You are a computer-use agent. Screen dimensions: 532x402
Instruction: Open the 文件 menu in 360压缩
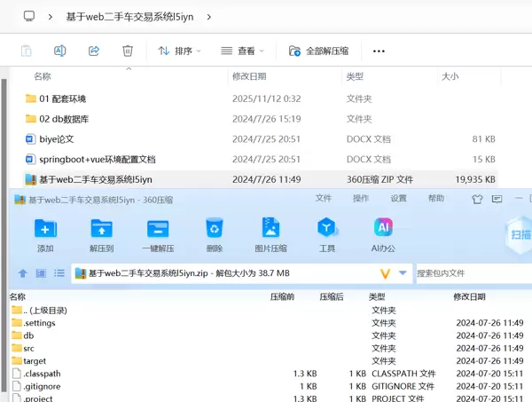tap(324, 198)
